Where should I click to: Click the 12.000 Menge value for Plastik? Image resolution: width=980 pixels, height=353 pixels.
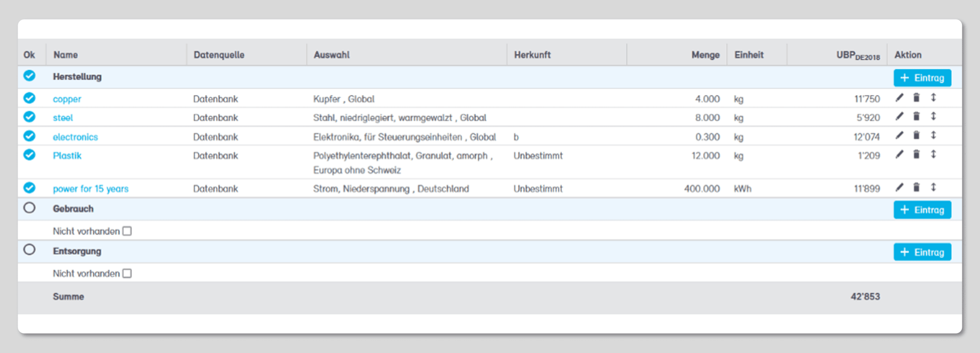click(706, 156)
